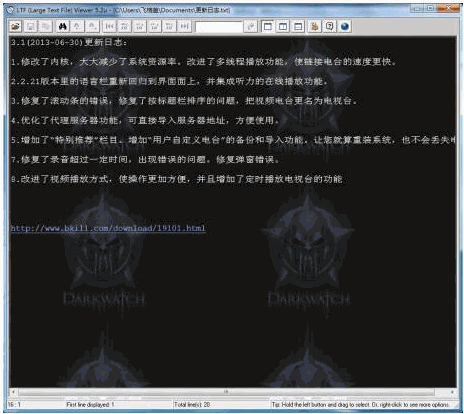464x414 pixels.
Task: Click the "First line displayed: 1" status entry
Action: pos(90,405)
